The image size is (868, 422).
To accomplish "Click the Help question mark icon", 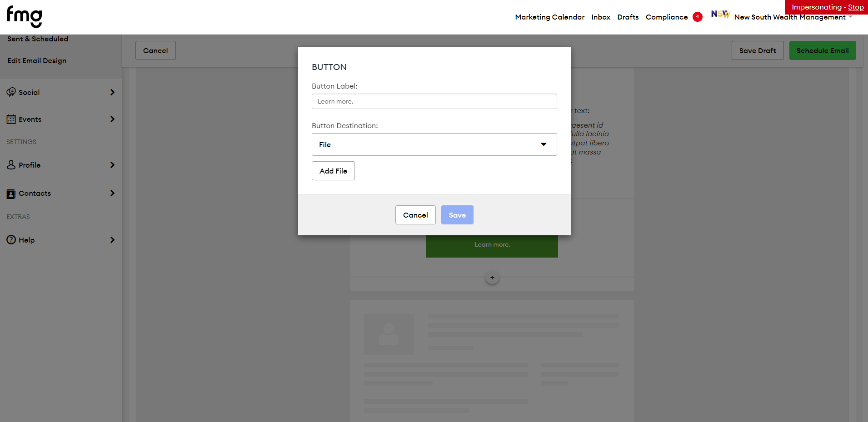I will (11, 240).
